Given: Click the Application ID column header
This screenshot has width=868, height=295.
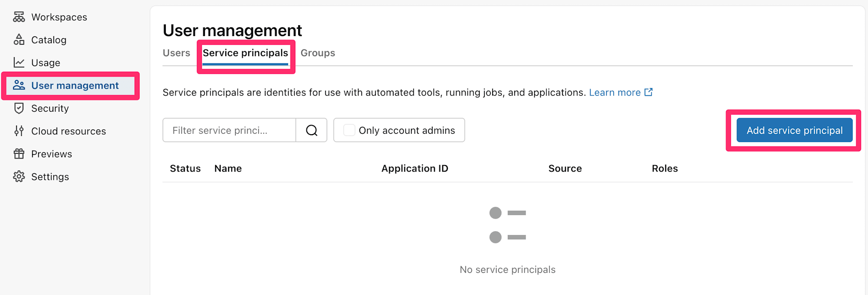Looking at the screenshot, I should (x=414, y=169).
